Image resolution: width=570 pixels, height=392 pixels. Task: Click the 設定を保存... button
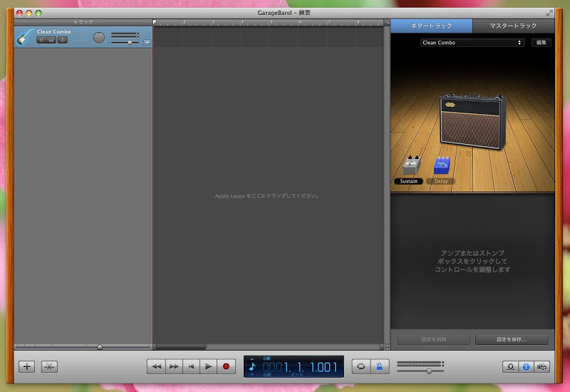pyautogui.click(x=512, y=339)
